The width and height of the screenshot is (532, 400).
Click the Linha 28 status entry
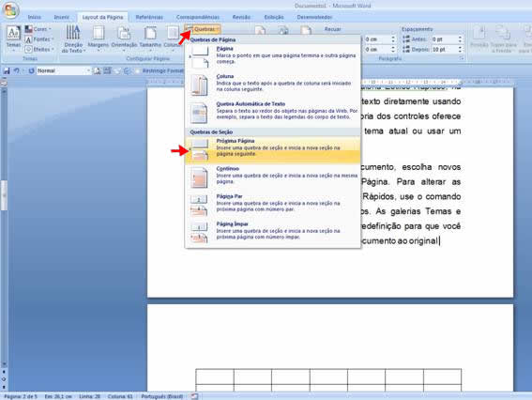89,396
